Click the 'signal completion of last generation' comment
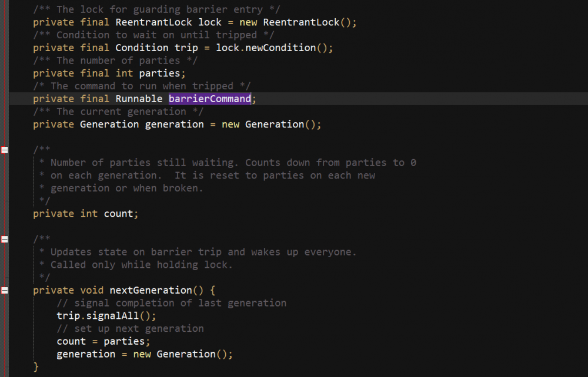588x377 pixels. click(x=172, y=303)
